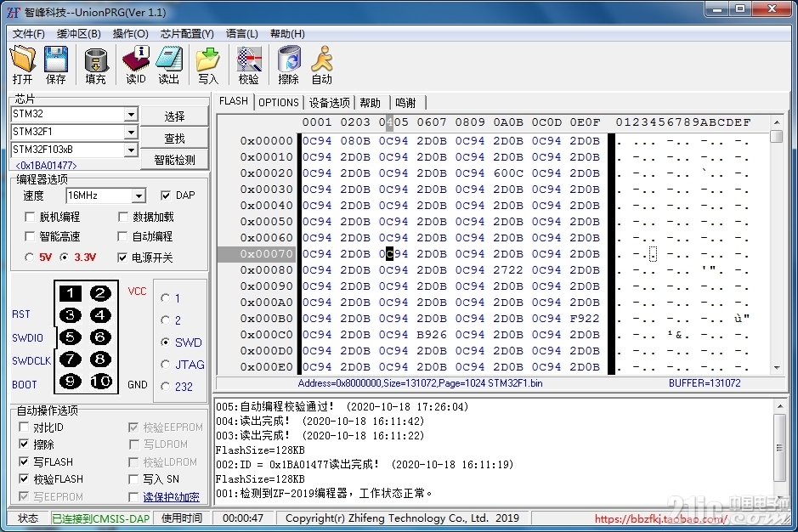Select the 5V voltage radio button
Screen dimensions: 798x532
pos(30,258)
